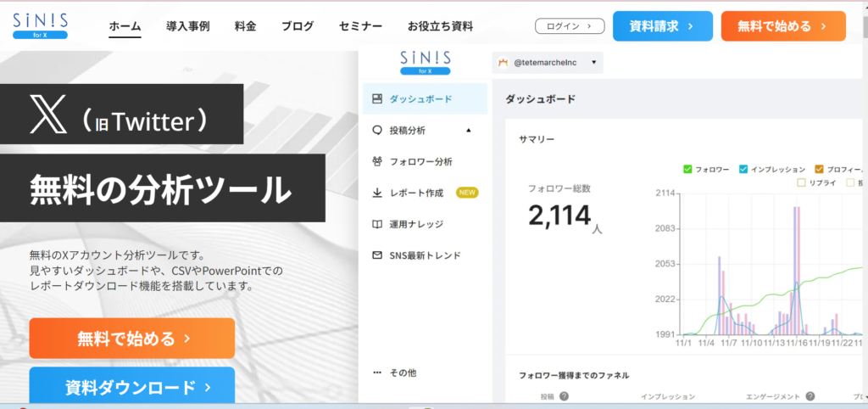Viewport: 868px width, 409px height.
Task: Click the ダッシュボード page heading
Action: (540, 99)
